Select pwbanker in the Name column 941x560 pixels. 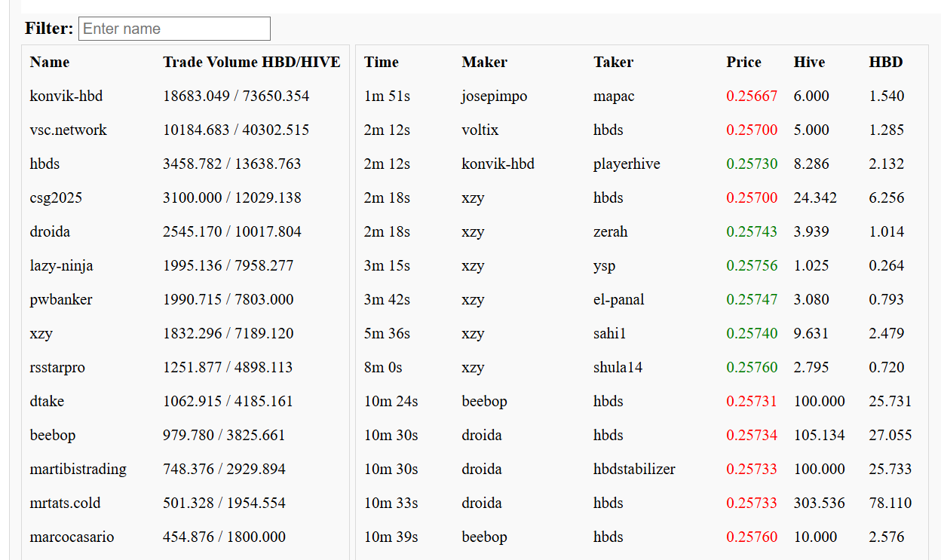click(61, 300)
